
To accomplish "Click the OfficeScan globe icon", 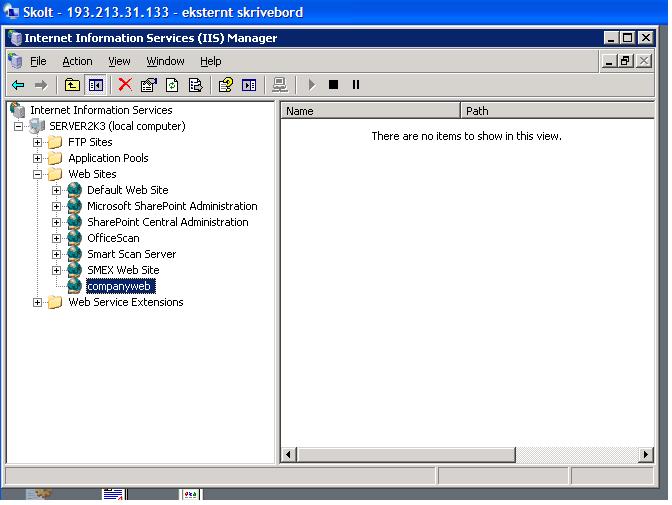I will click(x=75, y=237).
